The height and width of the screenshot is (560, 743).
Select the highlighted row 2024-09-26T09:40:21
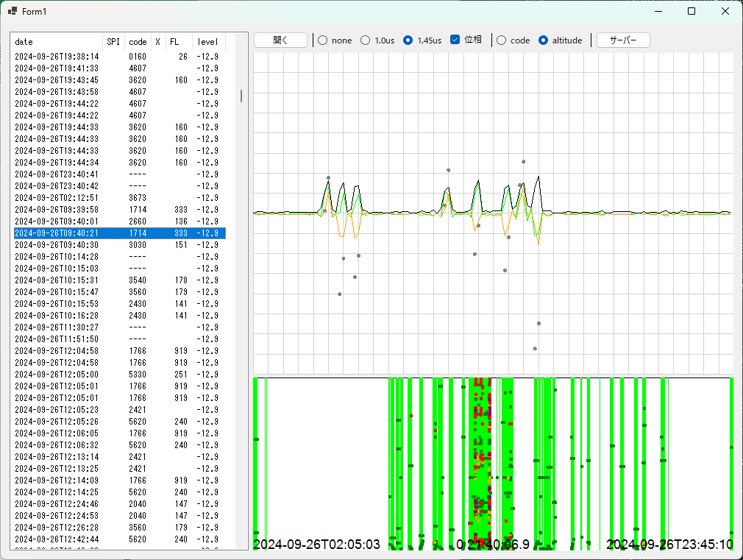57,233
